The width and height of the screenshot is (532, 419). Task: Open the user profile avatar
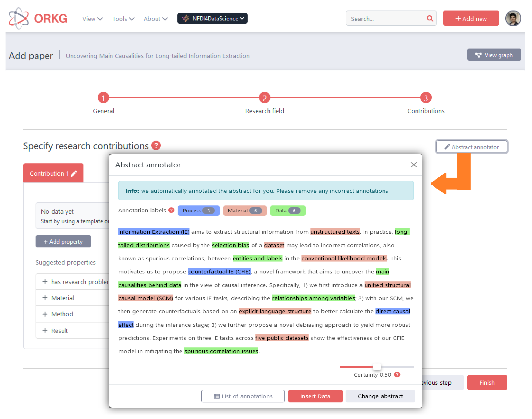[x=513, y=18]
